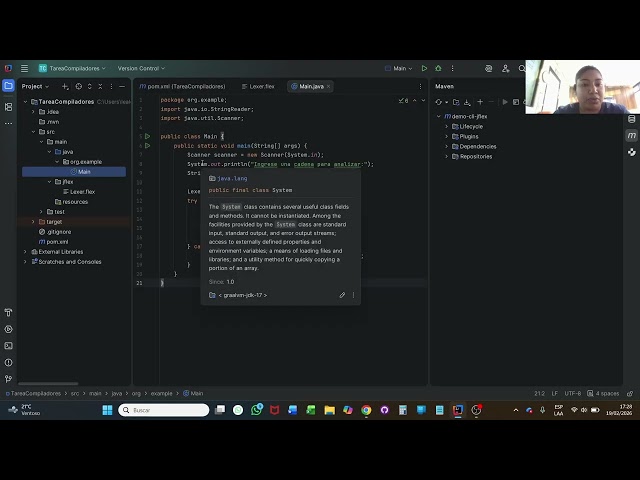Click run gutter icon beside main method
Viewport: 640px width, 480px height.
tap(148, 145)
